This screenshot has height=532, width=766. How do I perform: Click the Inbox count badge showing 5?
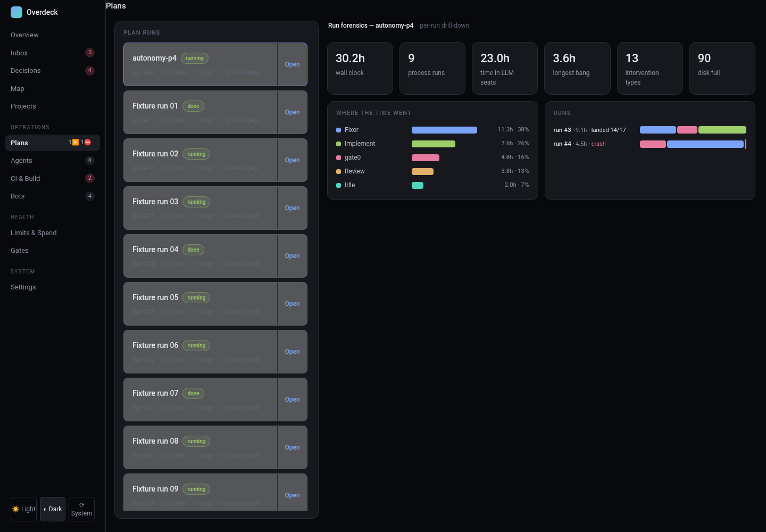click(x=90, y=53)
